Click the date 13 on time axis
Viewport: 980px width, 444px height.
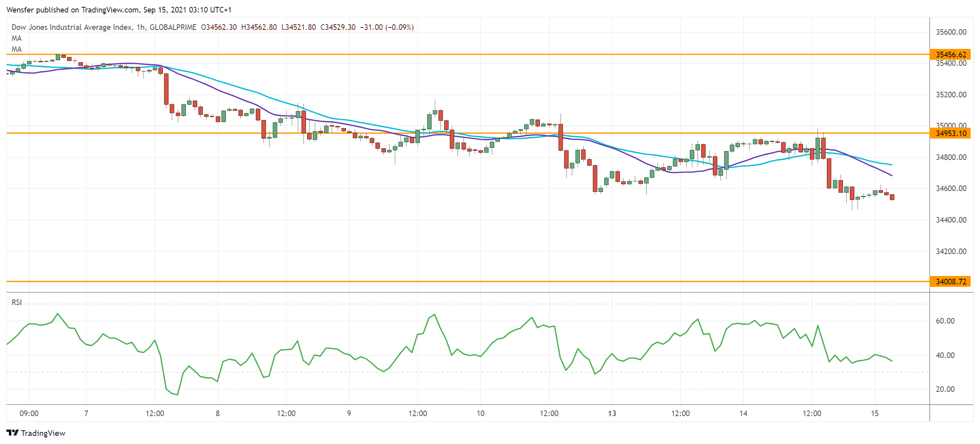point(612,413)
